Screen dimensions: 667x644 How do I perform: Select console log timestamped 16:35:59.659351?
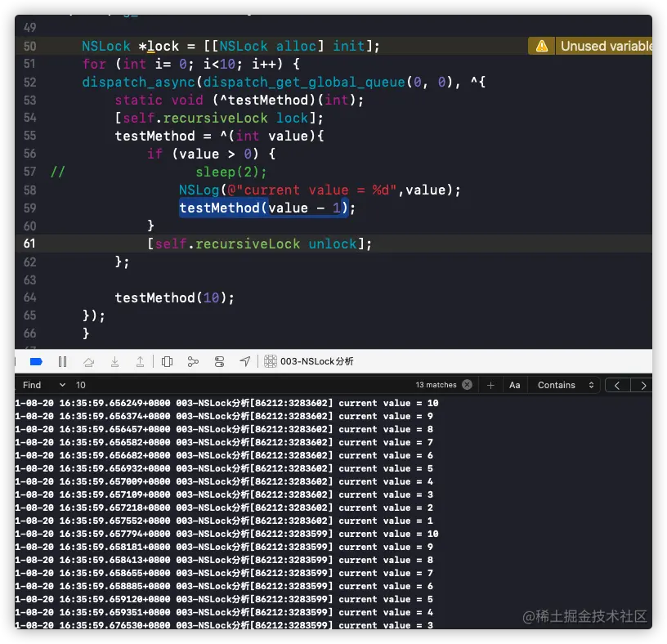point(224,612)
